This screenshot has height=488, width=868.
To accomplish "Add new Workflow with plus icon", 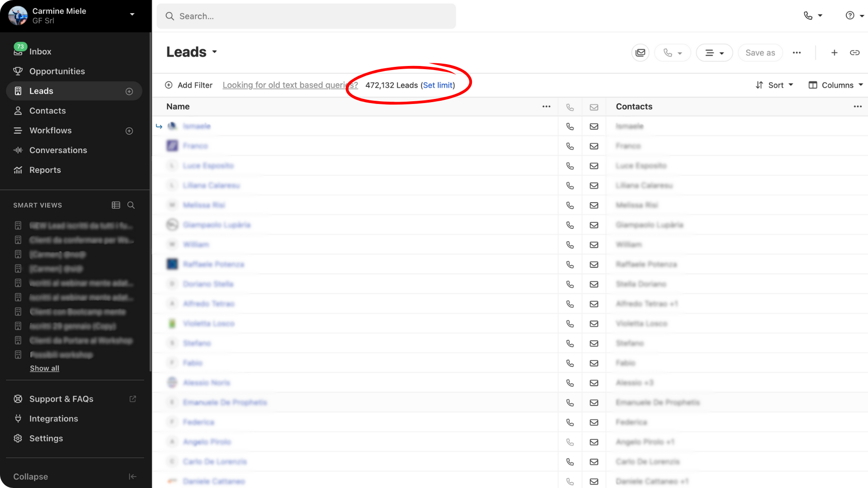I will click(129, 131).
